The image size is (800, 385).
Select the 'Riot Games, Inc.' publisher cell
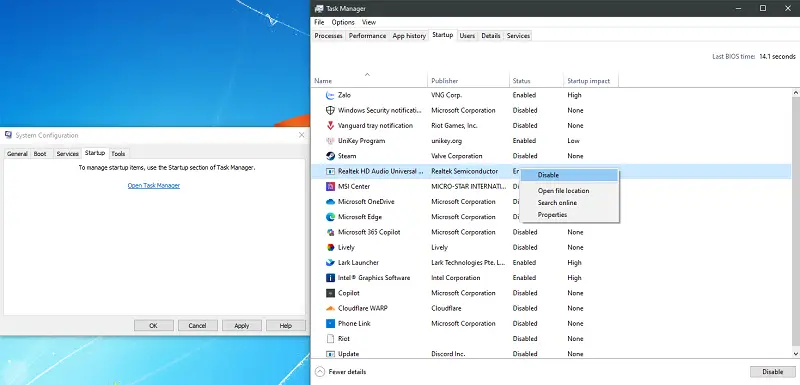click(x=454, y=125)
